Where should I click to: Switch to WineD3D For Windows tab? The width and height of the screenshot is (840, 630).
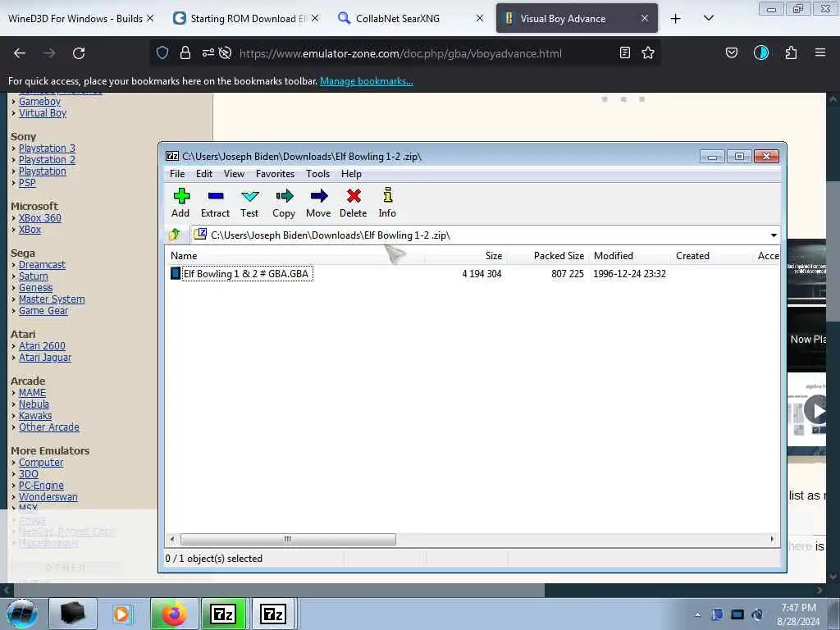tap(75, 19)
